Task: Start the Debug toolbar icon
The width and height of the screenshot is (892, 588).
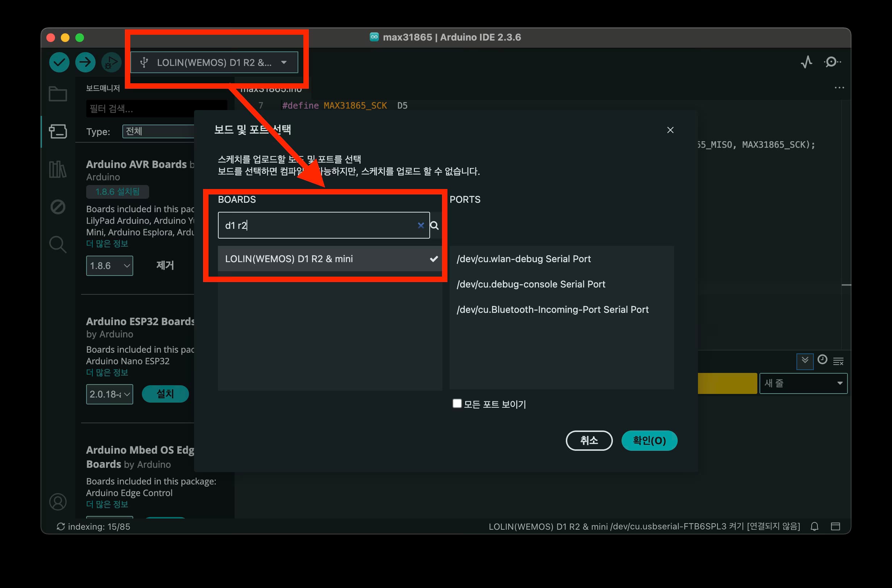Action: (x=111, y=62)
